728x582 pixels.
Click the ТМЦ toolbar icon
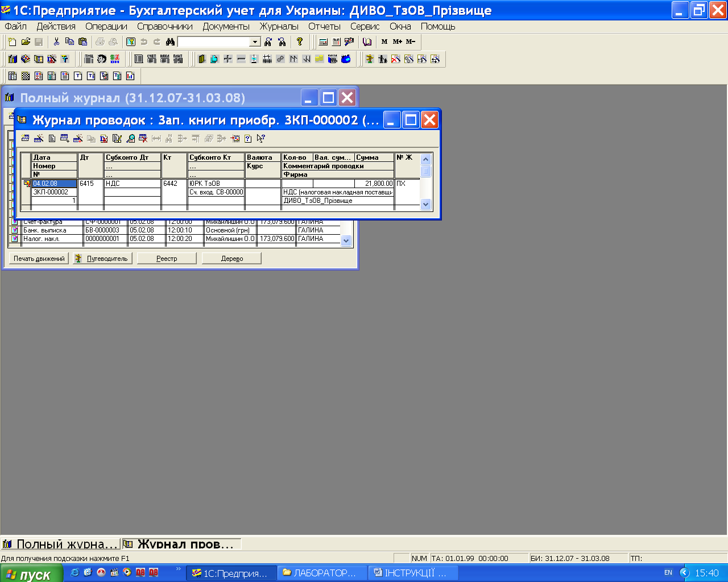tap(89, 59)
